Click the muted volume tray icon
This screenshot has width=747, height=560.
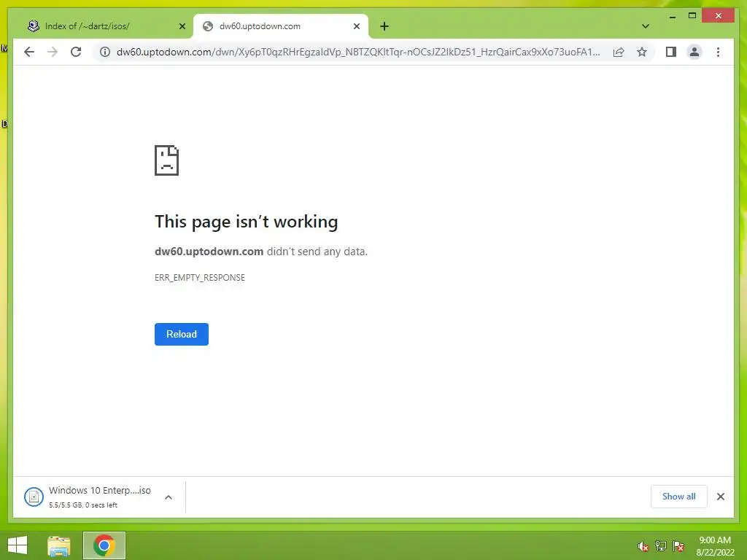click(643, 546)
